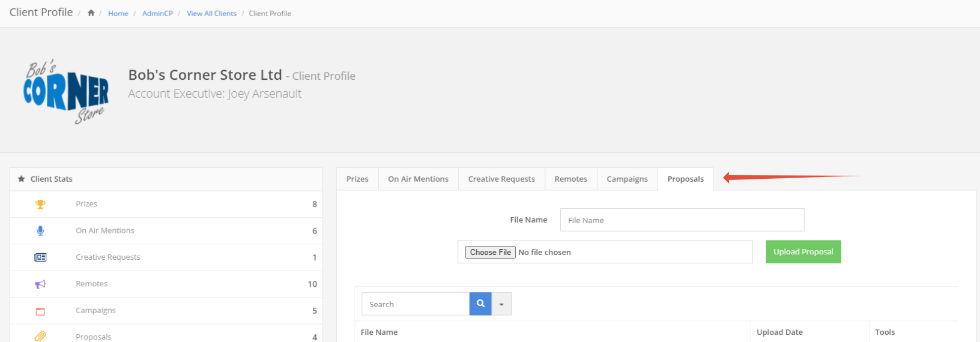Image resolution: width=980 pixels, height=342 pixels.
Task: Click the Choose File button
Action: [x=490, y=253]
